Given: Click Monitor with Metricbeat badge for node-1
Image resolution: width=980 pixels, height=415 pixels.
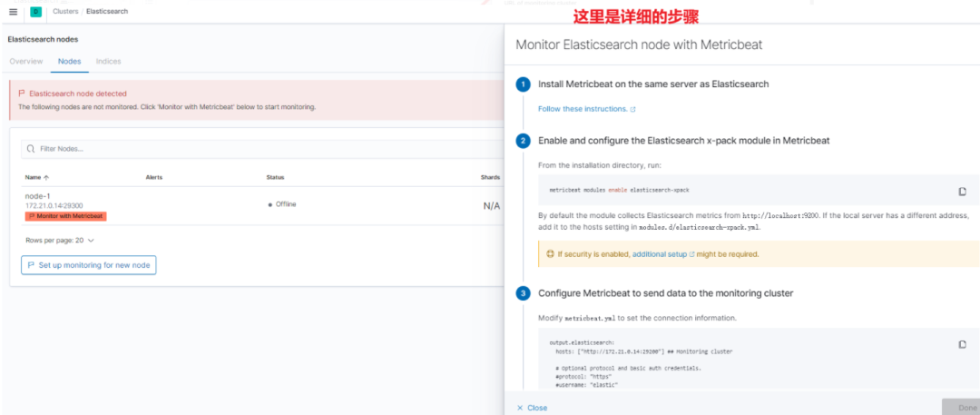Looking at the screenshot, I should point(66,216).
